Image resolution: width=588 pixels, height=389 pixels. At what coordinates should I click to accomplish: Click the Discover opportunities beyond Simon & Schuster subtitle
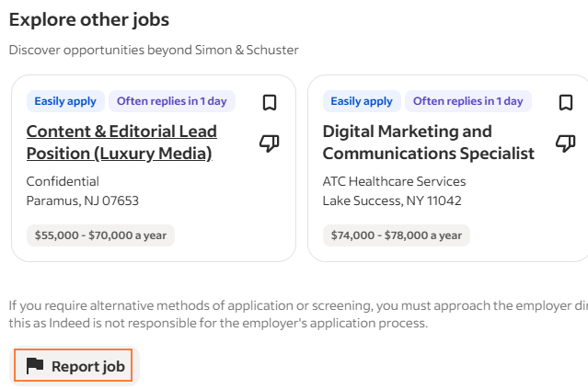pos(154,50)
